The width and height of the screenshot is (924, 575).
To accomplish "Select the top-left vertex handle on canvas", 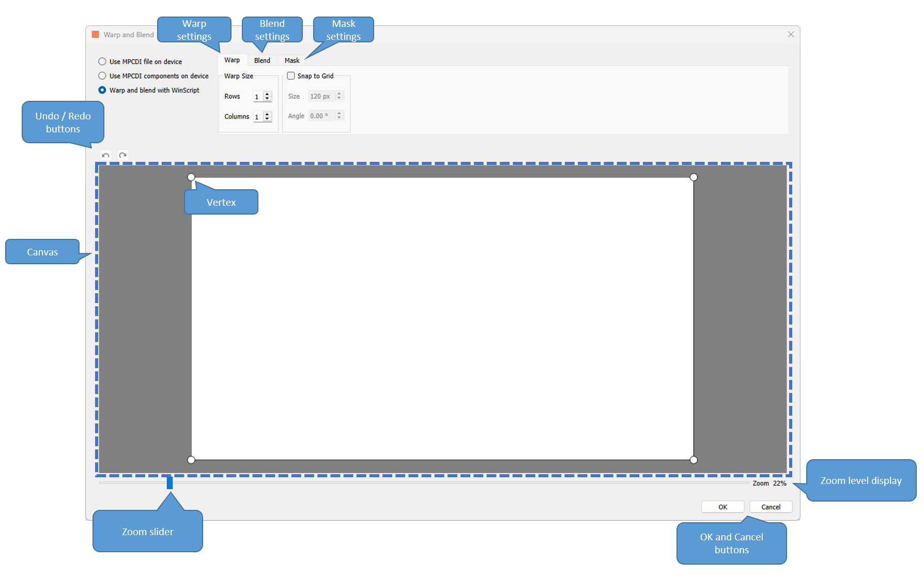I will 191,177.
